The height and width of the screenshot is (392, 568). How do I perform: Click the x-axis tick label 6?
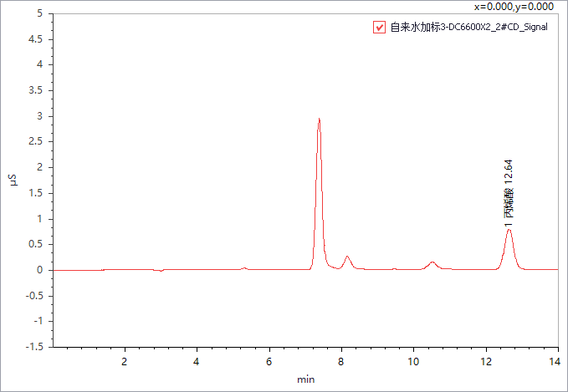pos(269,362)
